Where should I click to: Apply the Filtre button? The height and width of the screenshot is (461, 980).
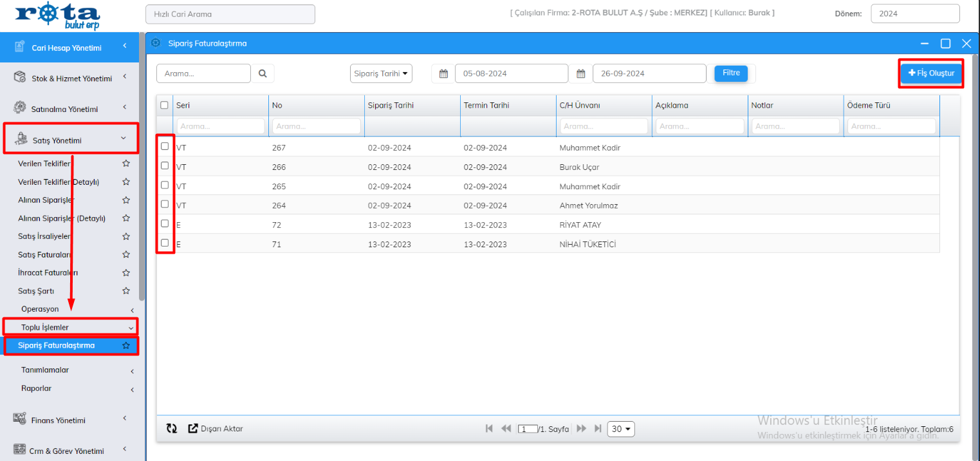pyautogui.click(x=731, y=73)
